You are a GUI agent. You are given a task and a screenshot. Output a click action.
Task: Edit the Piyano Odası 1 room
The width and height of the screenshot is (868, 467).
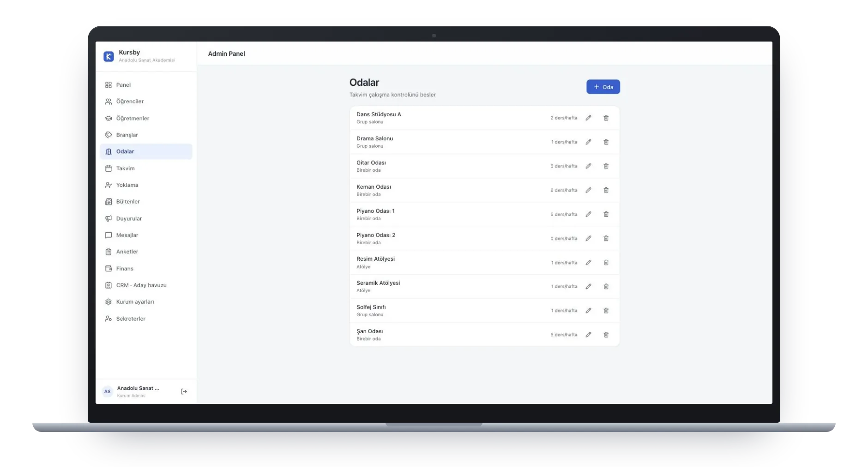588,214
